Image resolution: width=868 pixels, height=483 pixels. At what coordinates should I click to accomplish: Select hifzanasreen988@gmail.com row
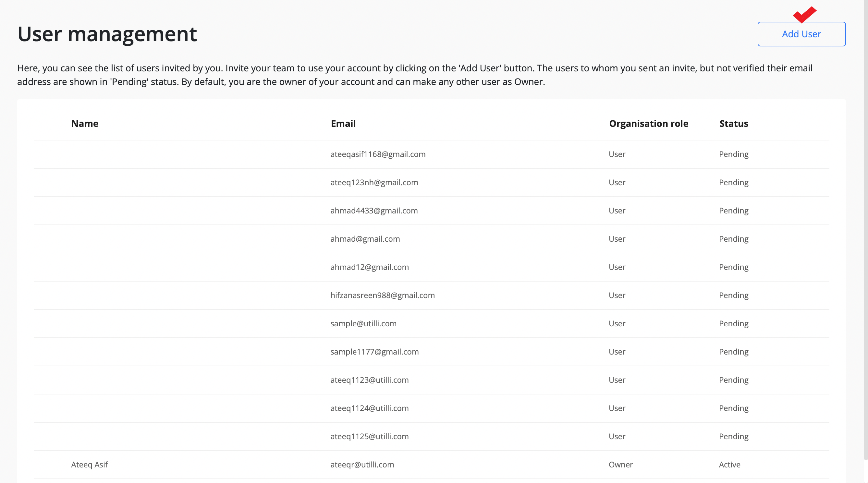click(431, 296)
